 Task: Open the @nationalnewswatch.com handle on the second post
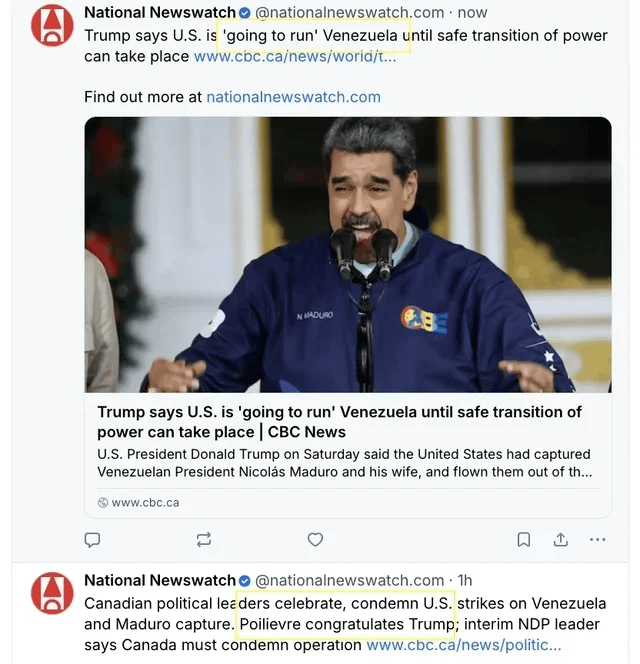click(x=349, y=581)
